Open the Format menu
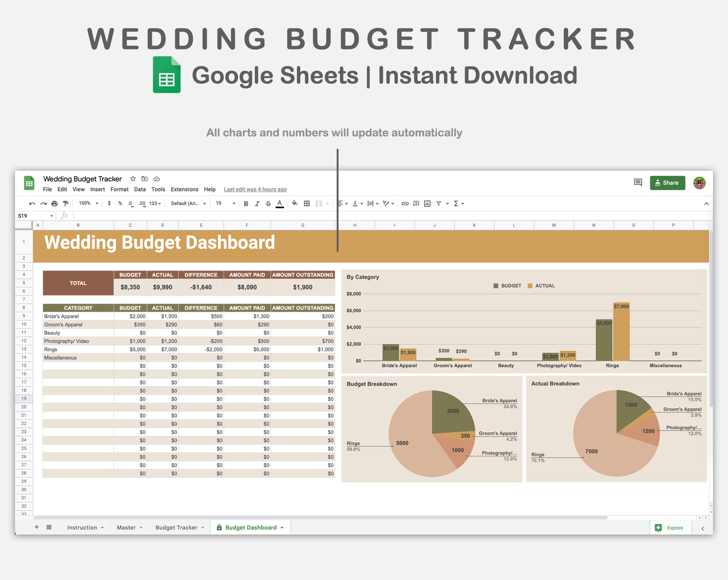The image size is (728, 580). point(119,189)
